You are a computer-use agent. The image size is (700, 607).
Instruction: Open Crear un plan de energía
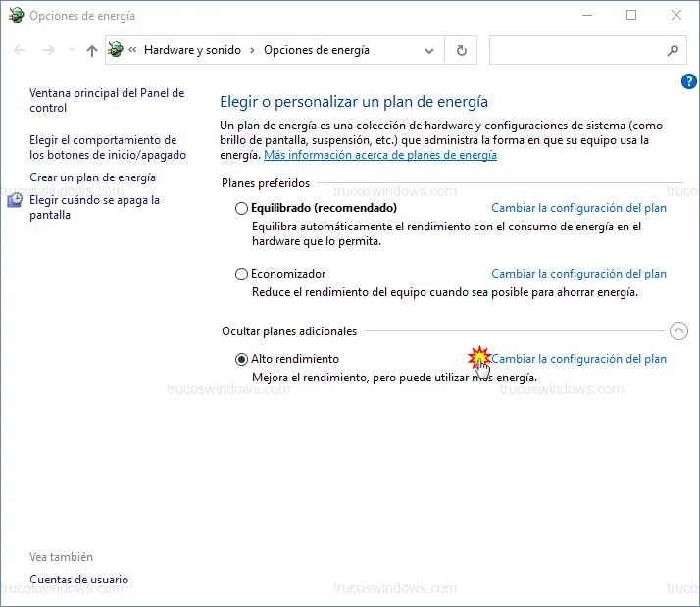tap(92, 177)
